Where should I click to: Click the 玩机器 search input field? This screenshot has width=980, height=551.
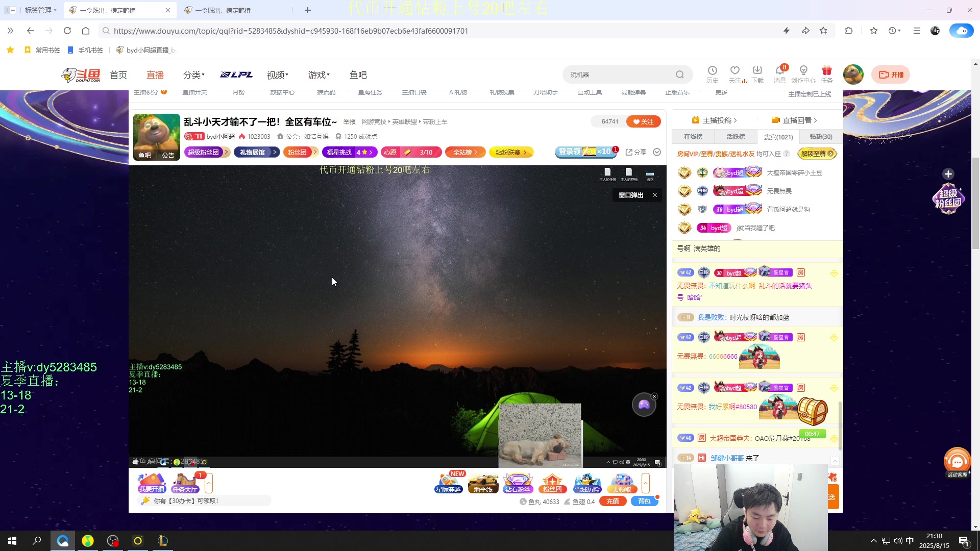(620, 74)
